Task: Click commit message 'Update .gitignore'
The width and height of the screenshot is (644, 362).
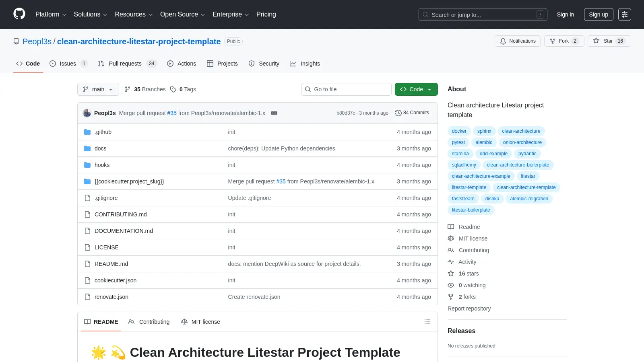Action: (249, 198)
